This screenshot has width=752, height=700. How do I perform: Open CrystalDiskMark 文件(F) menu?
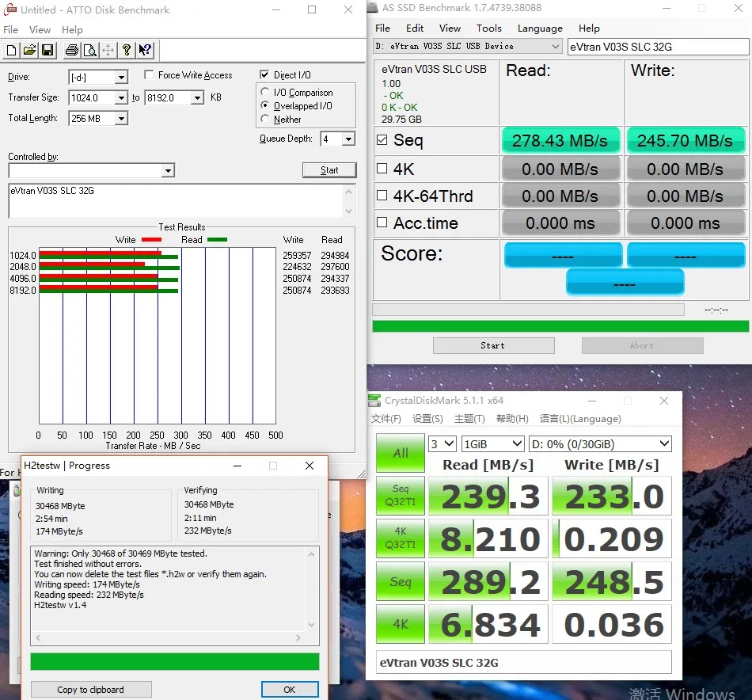pos(386,419)
